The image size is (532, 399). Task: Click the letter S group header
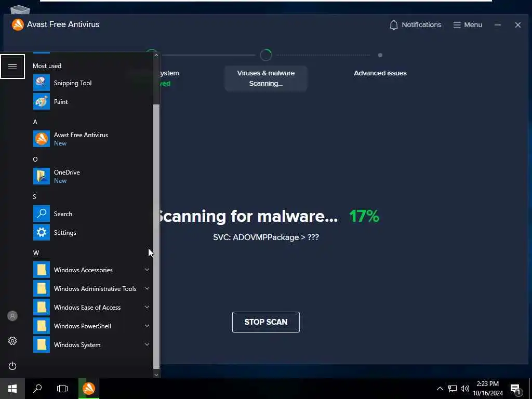[35, 196]
